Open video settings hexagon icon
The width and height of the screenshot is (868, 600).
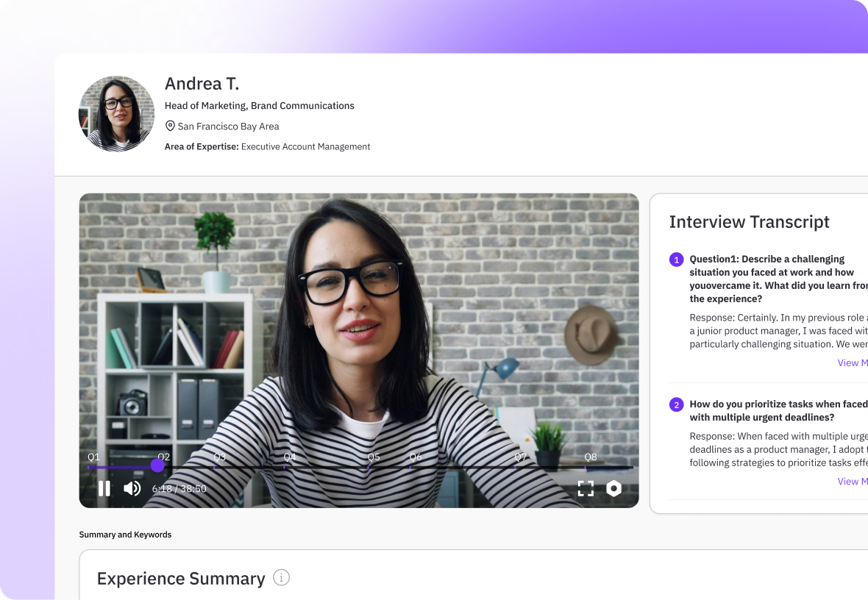[613, 488]
